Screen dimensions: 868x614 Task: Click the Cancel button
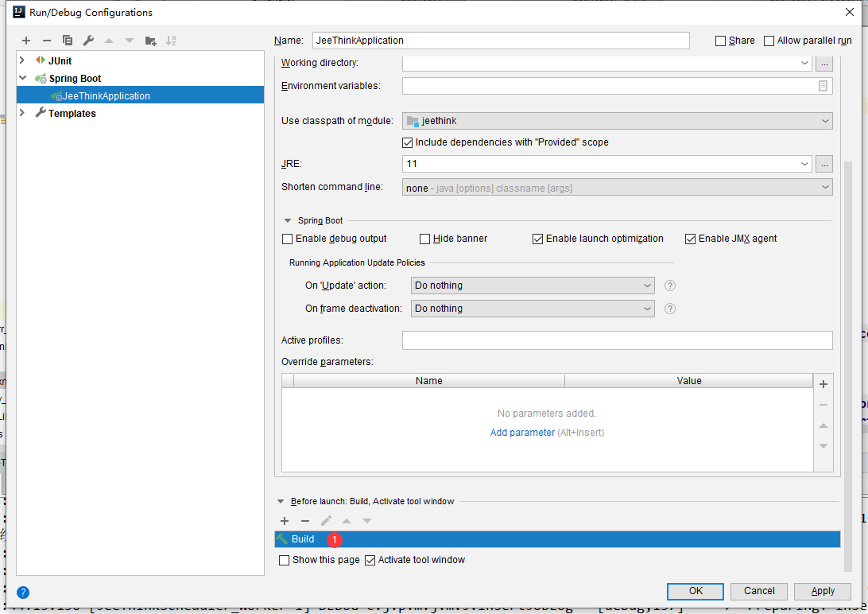coord(759,591)
